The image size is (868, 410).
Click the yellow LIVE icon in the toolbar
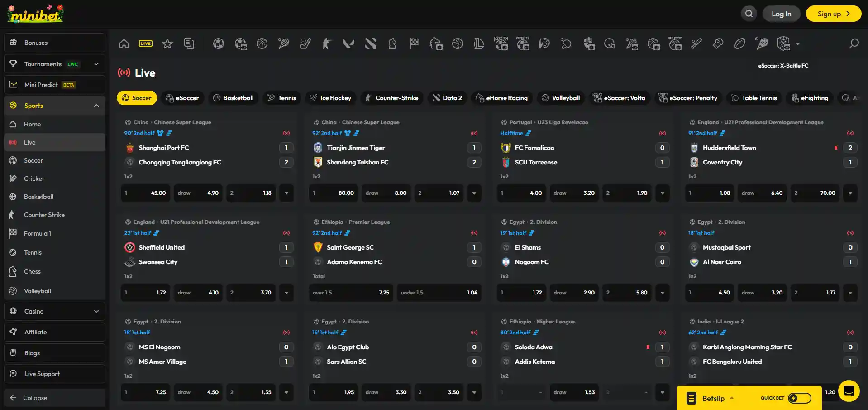[146, 43]
